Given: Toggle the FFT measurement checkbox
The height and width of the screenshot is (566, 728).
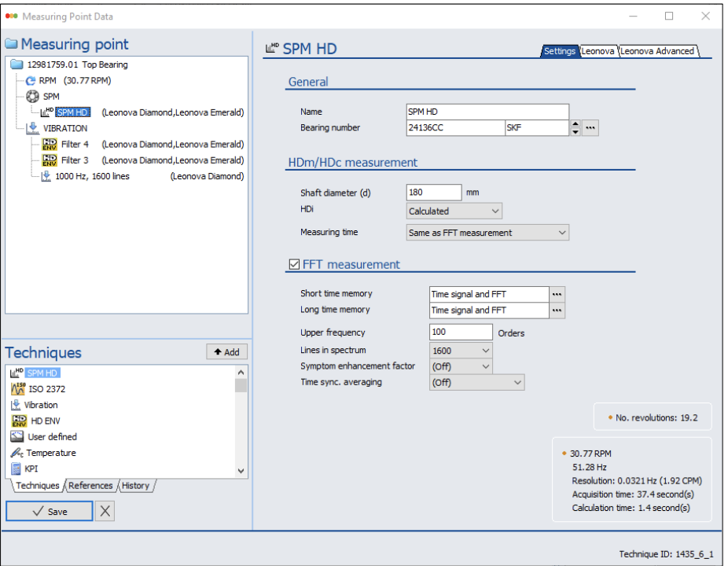Looking at the screenshot, I should [294, 265].
